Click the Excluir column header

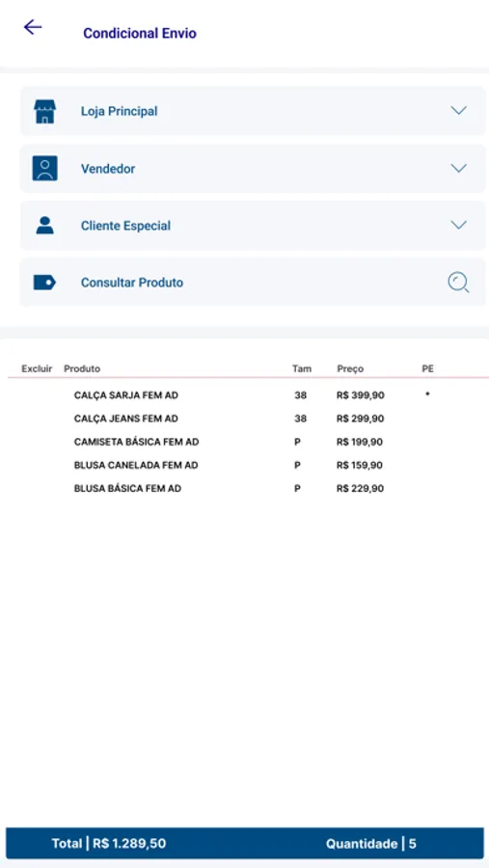[x=37, y=368]
